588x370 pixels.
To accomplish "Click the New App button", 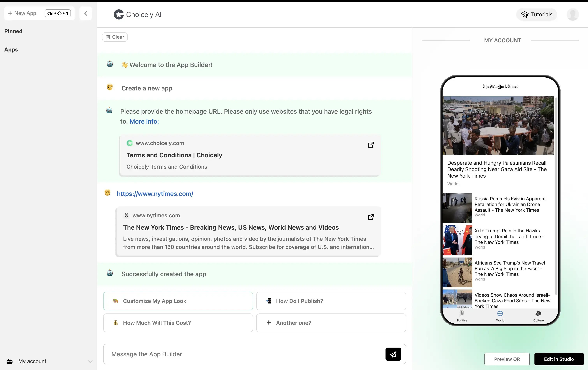I will pos(39,13).
